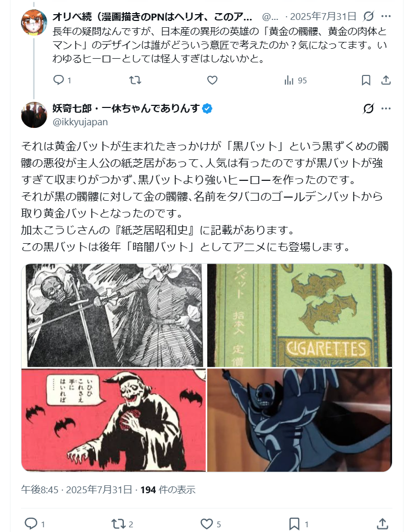The height and width of the screenshot is (532, 414).
Task: Click Grok icon beside 2025年7月31日 date
Action: [x=368, y=16]
